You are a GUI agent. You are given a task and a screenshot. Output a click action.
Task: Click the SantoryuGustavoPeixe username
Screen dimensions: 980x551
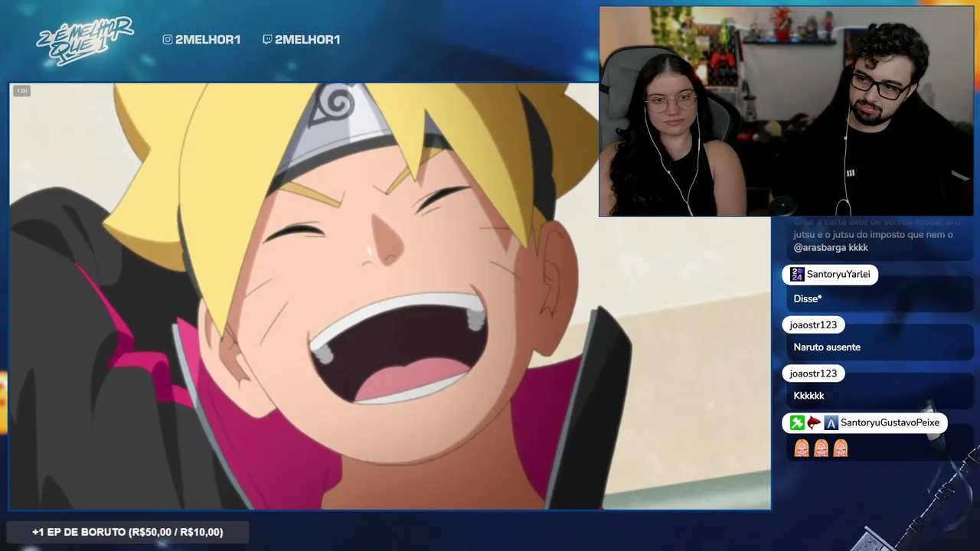click(x=890, y=423)
